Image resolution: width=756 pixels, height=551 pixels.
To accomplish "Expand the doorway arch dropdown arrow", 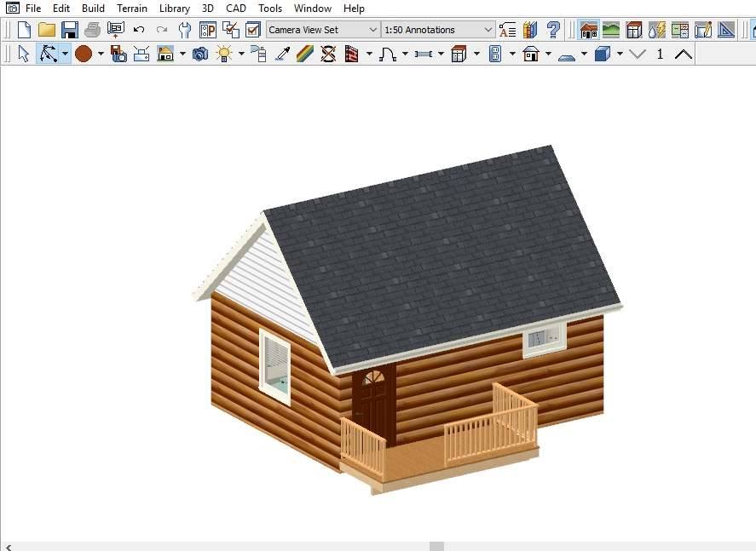I will tap(405, 54).
